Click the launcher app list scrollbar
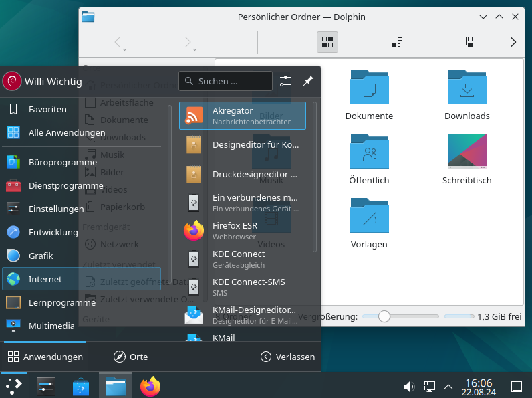 [x=315, y=177]
